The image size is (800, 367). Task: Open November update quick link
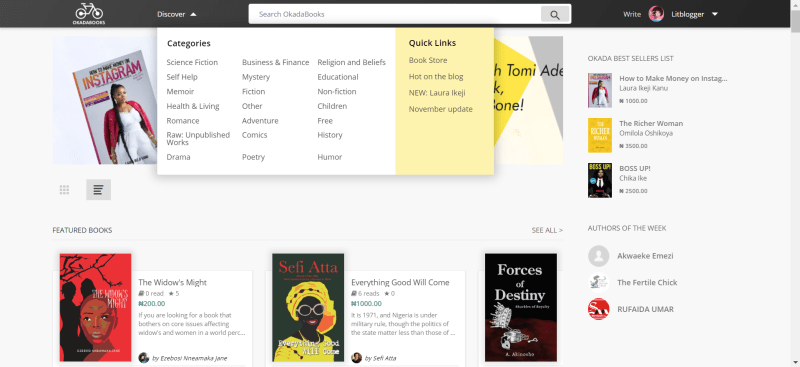(x=441, y=109)
